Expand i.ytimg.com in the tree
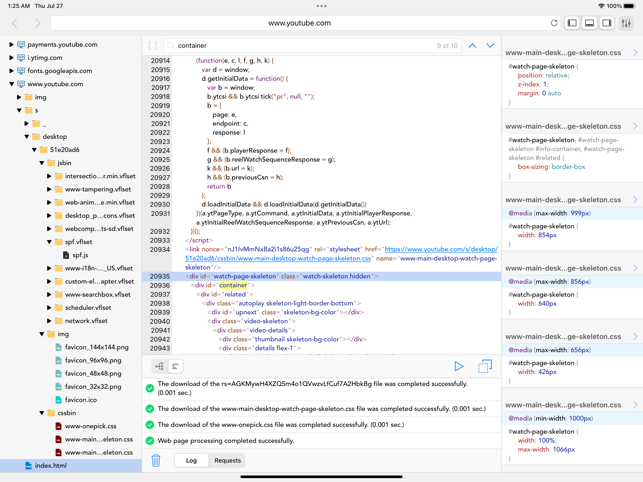Screen dimensions: 643x482 (11, 57)
